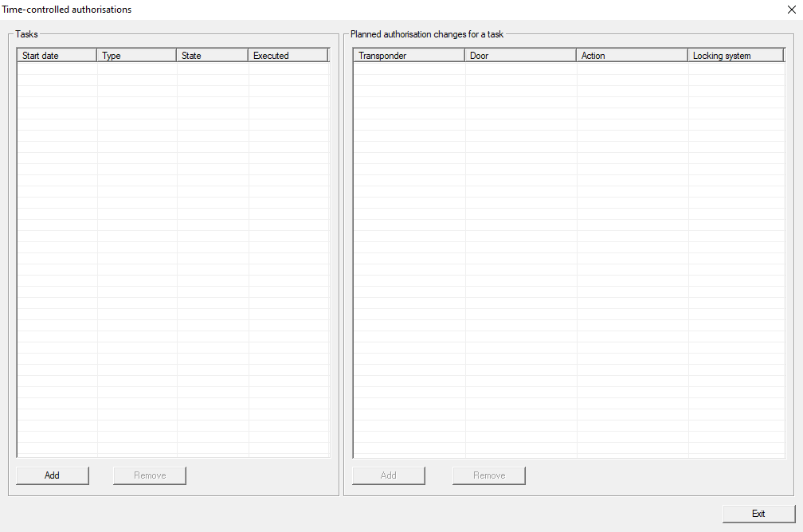Image resolution: width=803 pixels, height=532 pixels.
Task: Click the Tasks group label
Action: [26, 34]
